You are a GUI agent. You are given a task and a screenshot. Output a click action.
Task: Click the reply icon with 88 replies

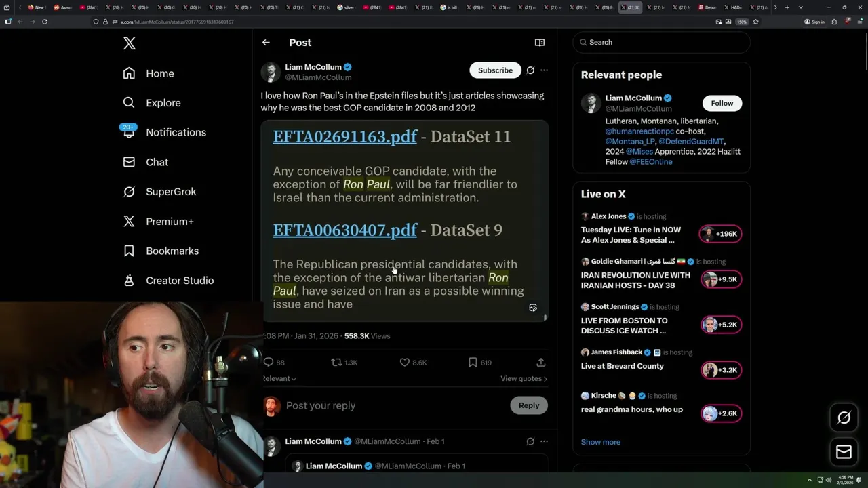269,363
